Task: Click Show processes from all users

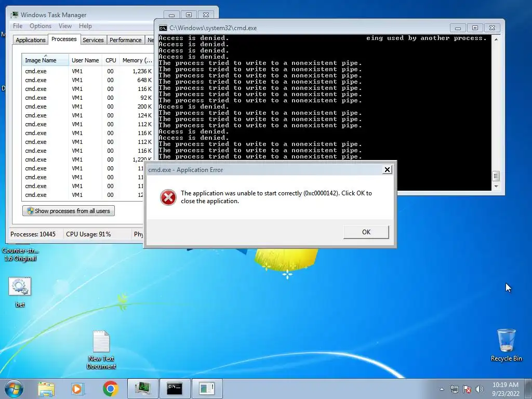Action: point(69,211)
